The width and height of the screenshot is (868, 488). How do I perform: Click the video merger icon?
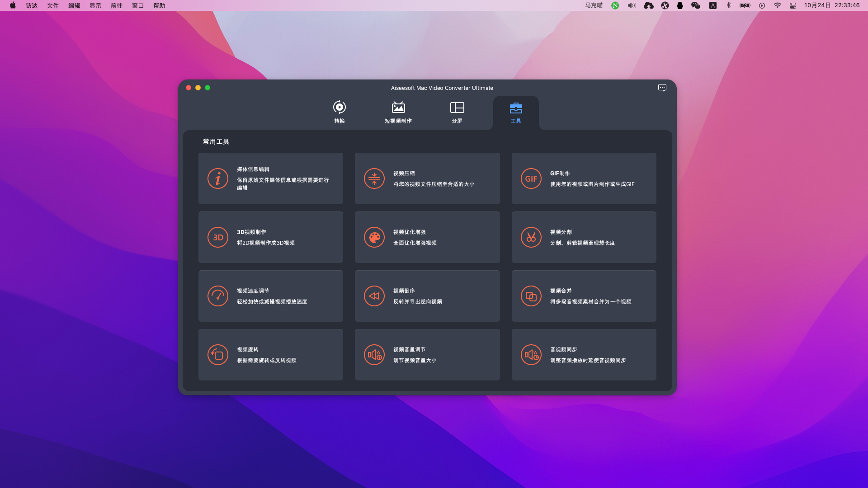point(531,296)
